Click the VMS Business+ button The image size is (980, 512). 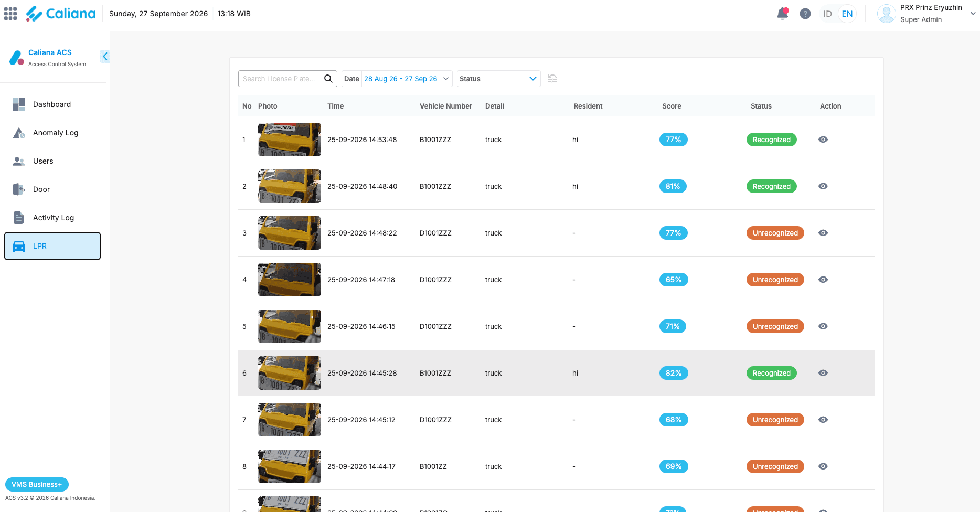tap(37, 484)
